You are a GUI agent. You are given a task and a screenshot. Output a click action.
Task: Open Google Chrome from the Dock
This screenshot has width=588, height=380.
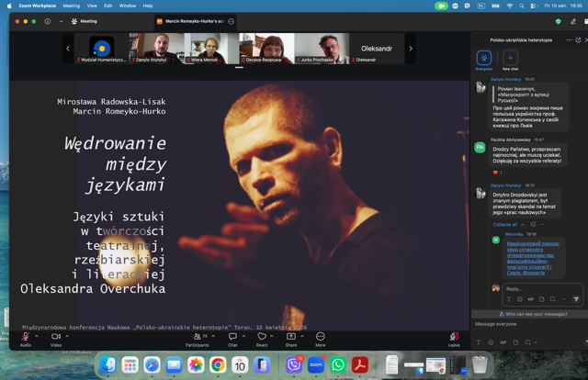(x=218, y=365)
